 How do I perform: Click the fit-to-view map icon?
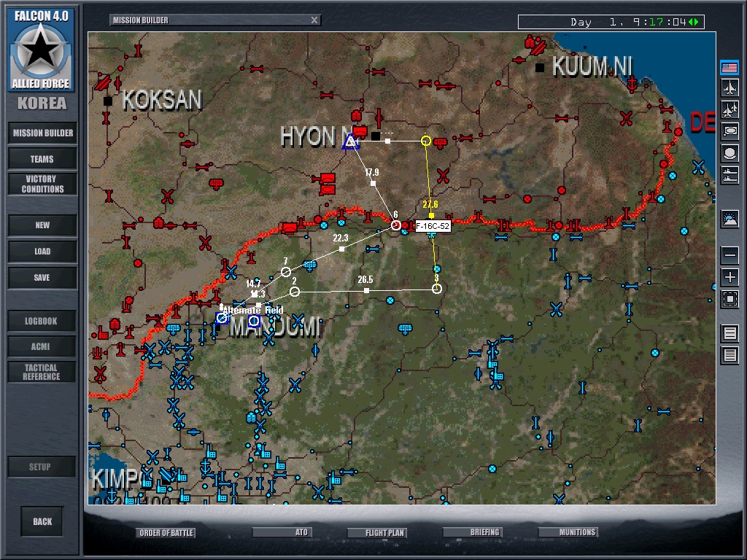729,299
